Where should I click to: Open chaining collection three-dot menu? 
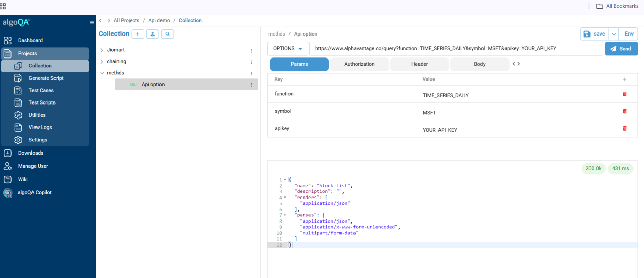(252, 62)
